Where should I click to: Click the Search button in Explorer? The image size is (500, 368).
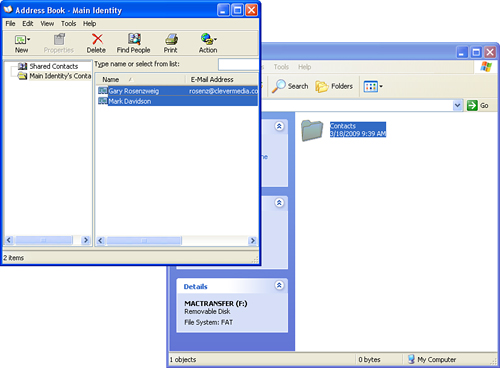point(290,86)
